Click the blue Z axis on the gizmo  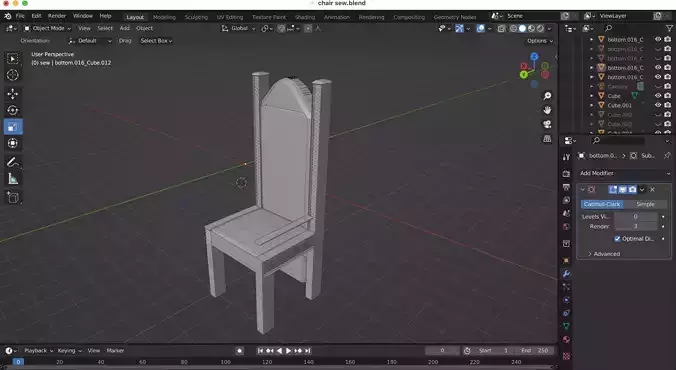(x=535, y=56)
